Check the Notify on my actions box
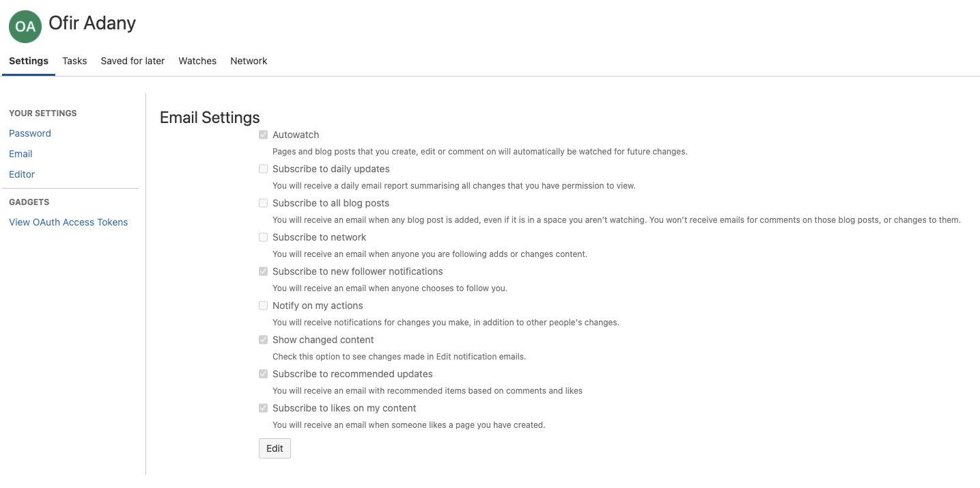The height and width of the screenshot is (488, 980). pyautogui.click(x=263, y=306)
